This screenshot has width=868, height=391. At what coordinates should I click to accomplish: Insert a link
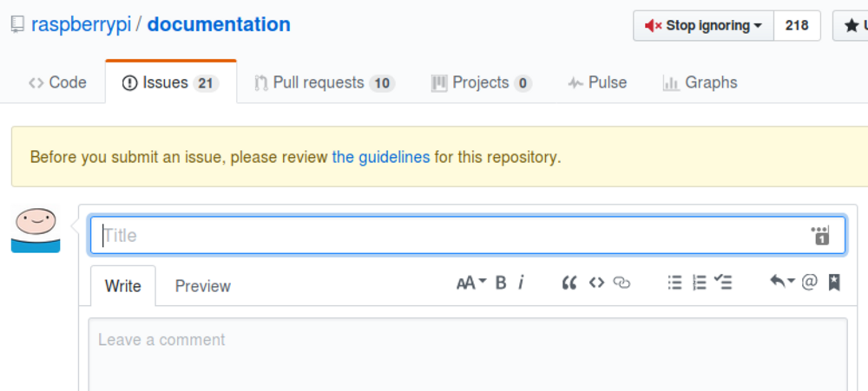tap(621, 283)
